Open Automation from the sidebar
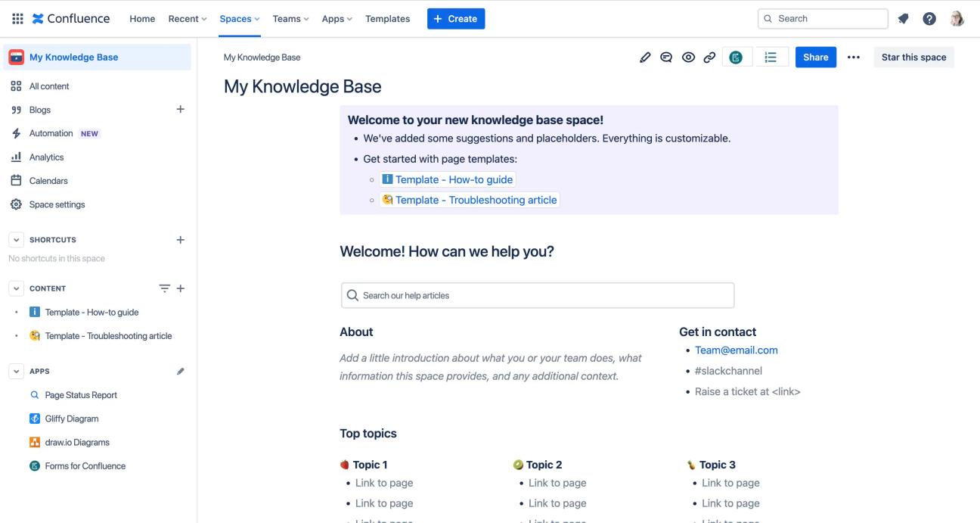This screenshot has width=980, height=523. (x=53, y=132)
